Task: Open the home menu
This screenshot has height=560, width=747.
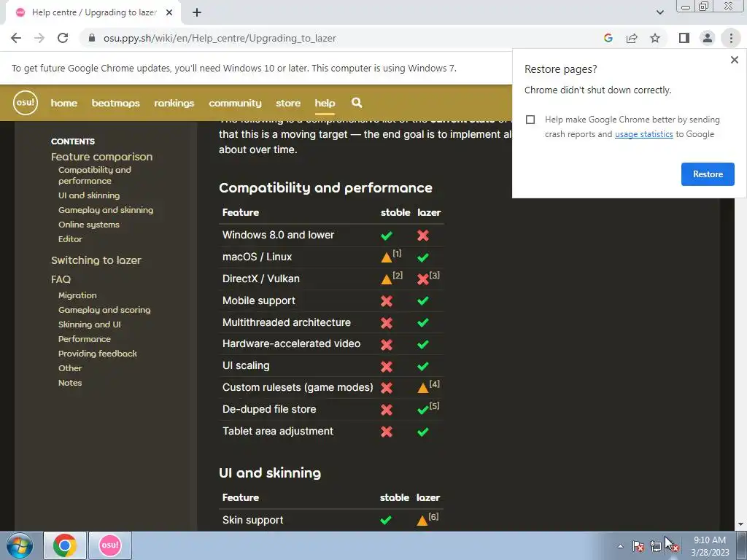Action: (x=64, y=103)
